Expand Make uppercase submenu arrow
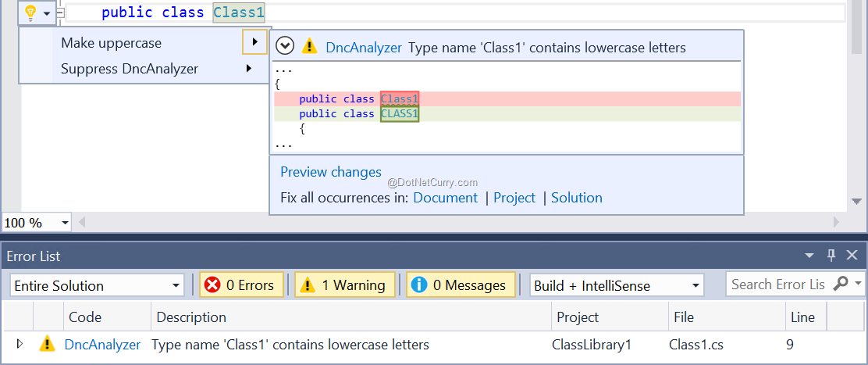Screen dimensions: 868x365 click(x=255, y=42)
